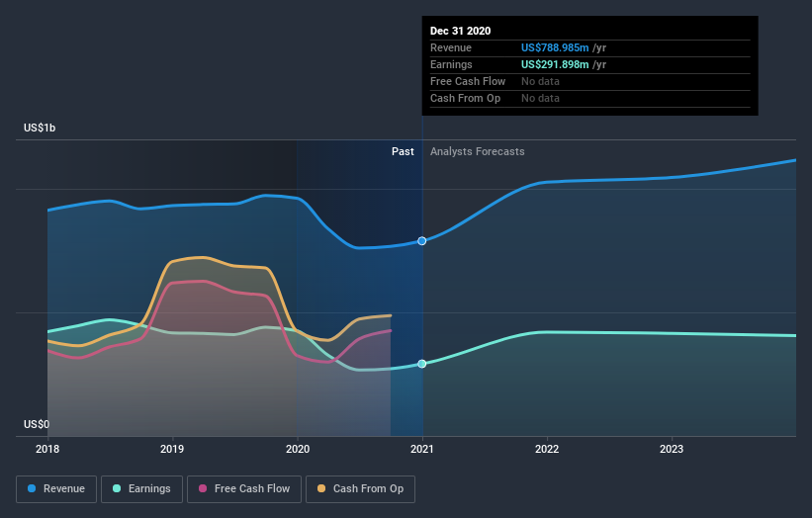Click the US$788.985m revenue value
812x518 pixels.
(555, 47)
